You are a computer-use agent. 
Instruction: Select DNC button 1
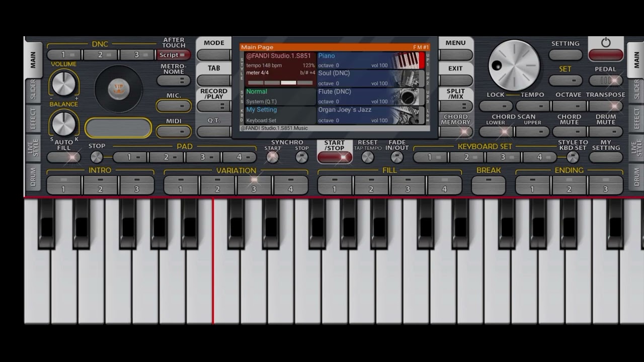[x=64, y=55]
